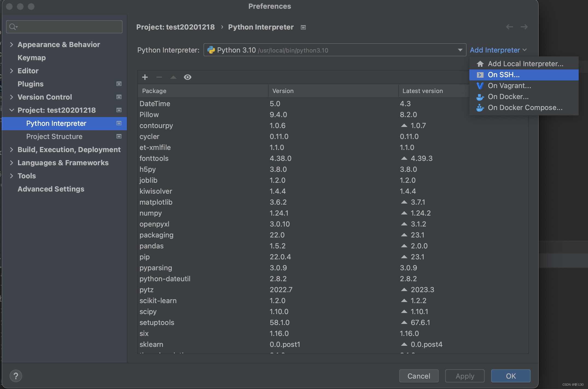Upgrade the package via the up-arrow icon
The image size is (588, 389).
tap(173, 77)
